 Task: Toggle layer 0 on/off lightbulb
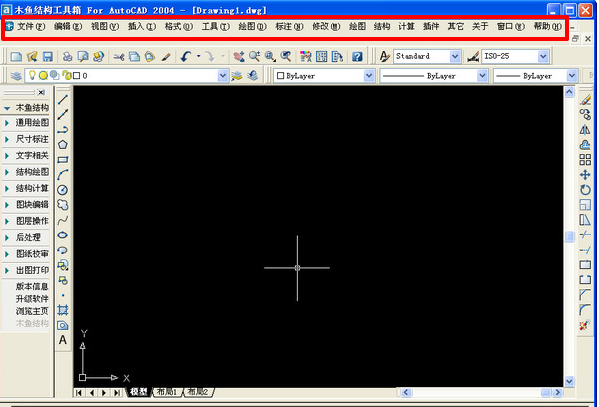pos(32,75)
